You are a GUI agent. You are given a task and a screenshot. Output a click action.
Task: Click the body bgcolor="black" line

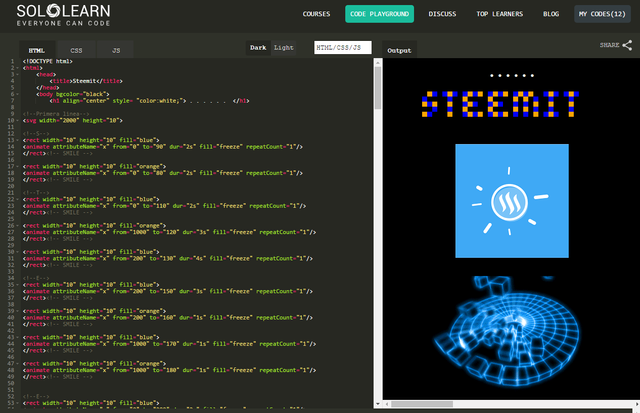tap(73, 94)
